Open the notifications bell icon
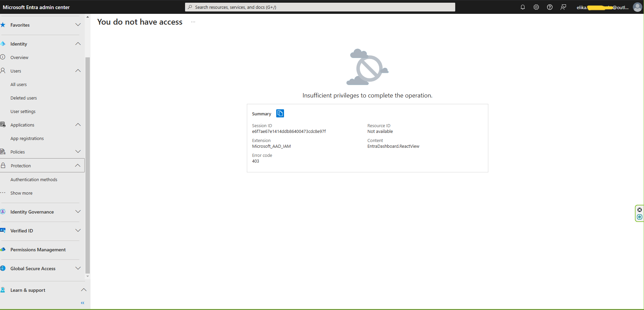 [523, 7]
